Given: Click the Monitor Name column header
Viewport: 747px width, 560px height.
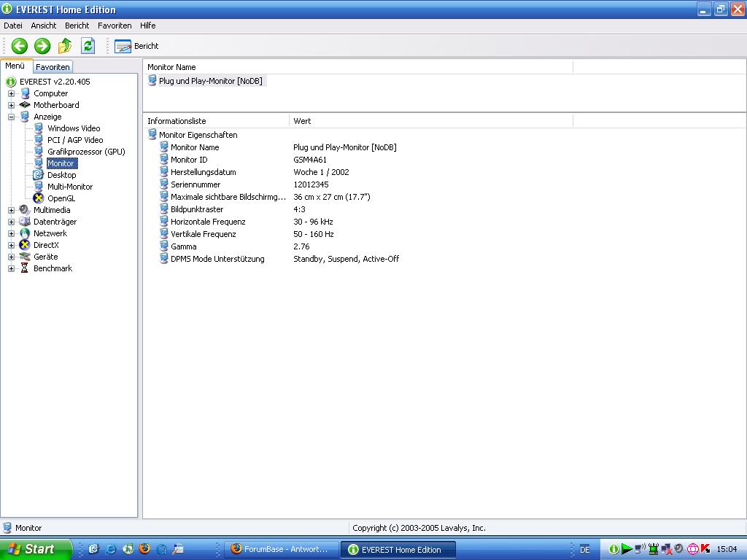Looking at the screenshot, I should point(357,67).
